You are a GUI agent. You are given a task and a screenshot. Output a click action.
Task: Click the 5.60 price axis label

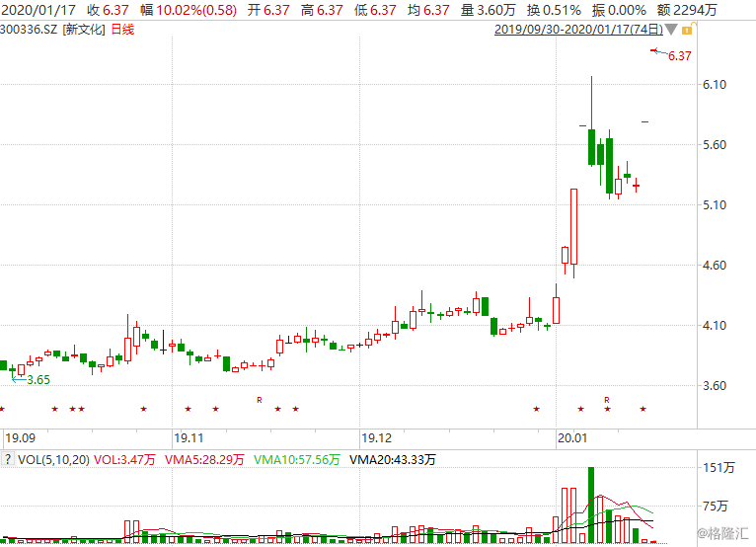click(x=714, y=145)
